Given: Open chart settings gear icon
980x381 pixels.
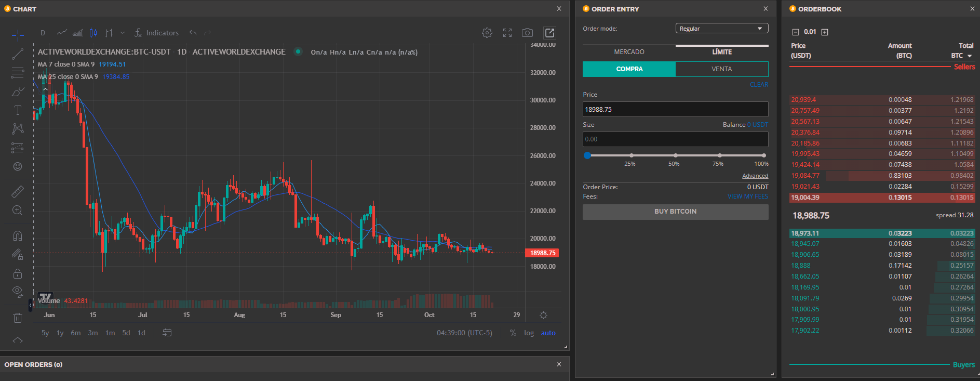Looking at the screenshot, I should [487, 33].
